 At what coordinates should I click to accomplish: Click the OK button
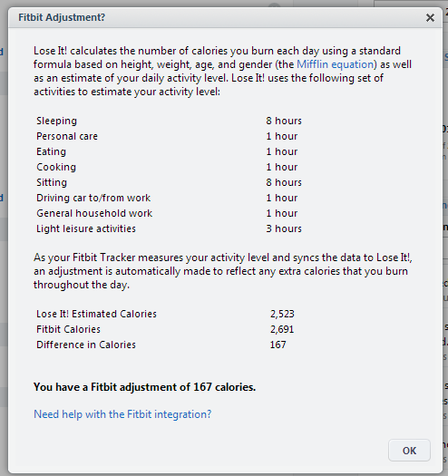409,451
